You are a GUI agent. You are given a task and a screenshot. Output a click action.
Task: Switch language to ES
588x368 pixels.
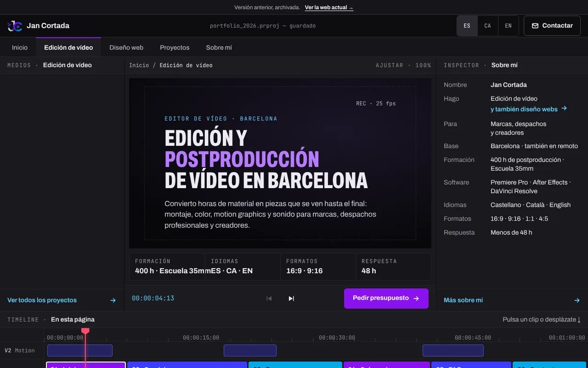click(x=467, y=26)
